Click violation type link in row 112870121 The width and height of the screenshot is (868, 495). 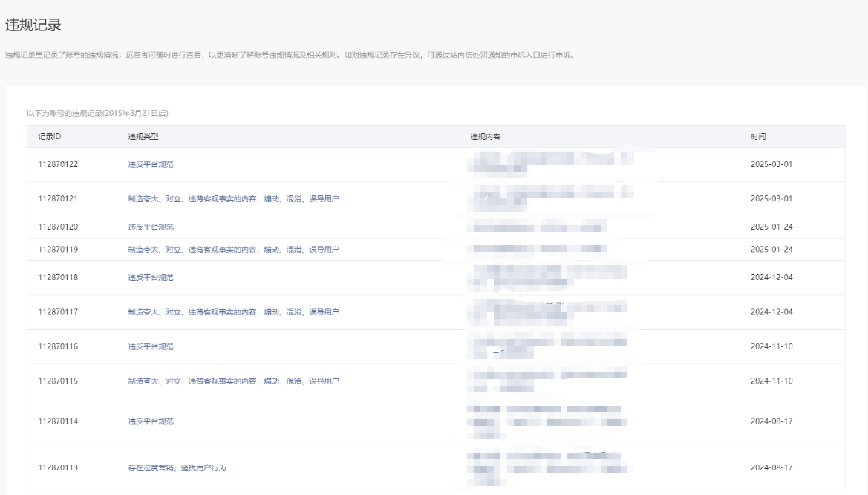click(233, 198)
